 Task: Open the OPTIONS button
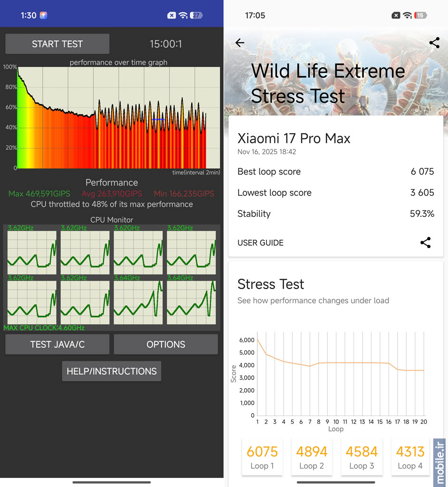pyautogui.click(x=166, y=344)
